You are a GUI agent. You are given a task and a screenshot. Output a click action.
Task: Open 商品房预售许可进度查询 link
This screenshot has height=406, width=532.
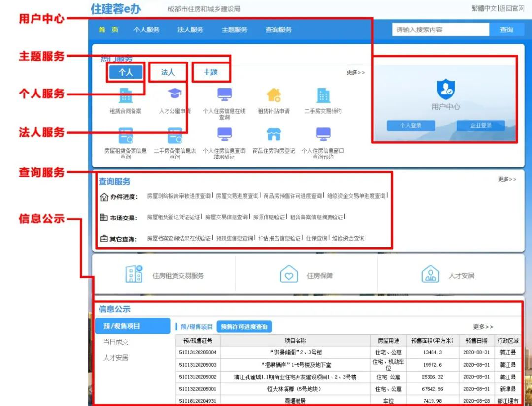tap(293, 196)
